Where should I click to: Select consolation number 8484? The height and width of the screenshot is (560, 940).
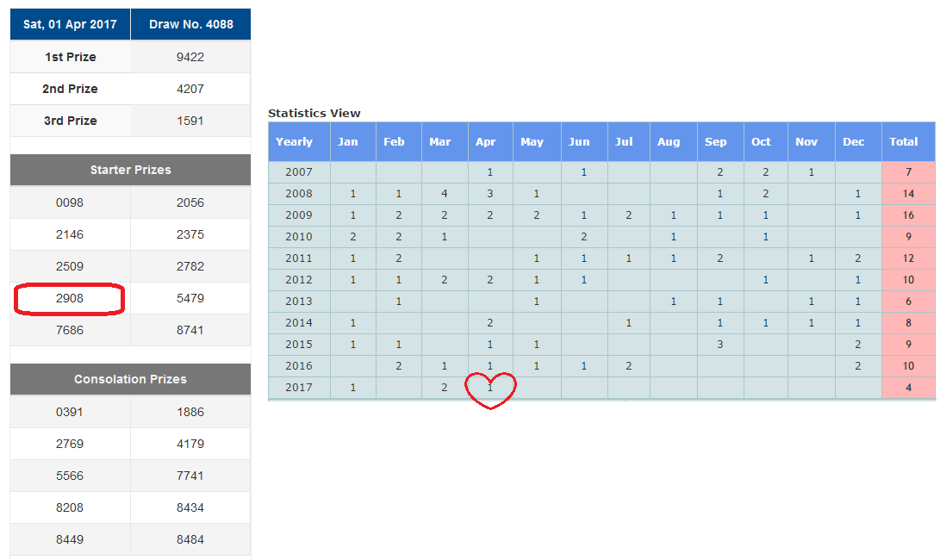190,539
